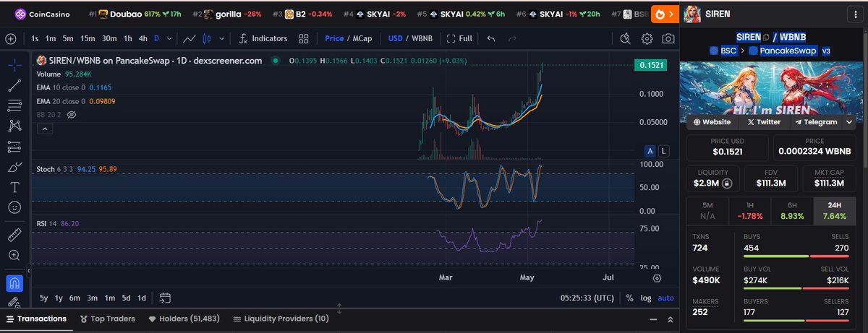Switch chart to MCap view
The height and width of the screenshot is (333, 868).
[362, 38]
